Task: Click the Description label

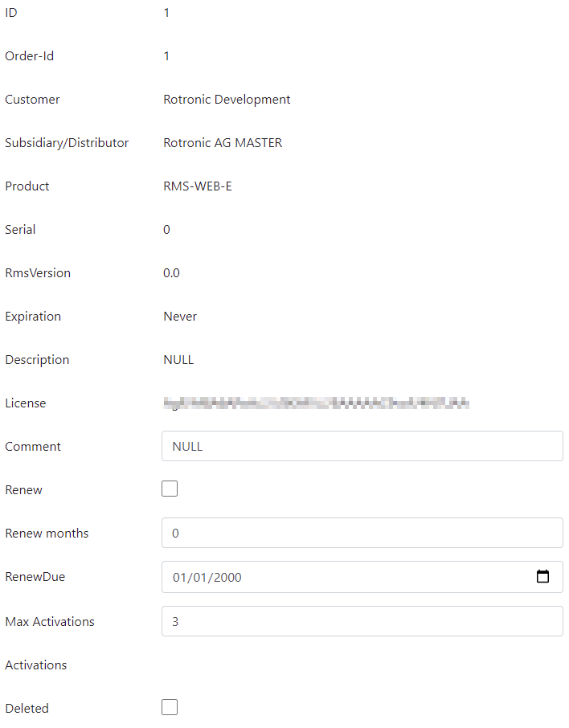Action: [x=37, y=360]
